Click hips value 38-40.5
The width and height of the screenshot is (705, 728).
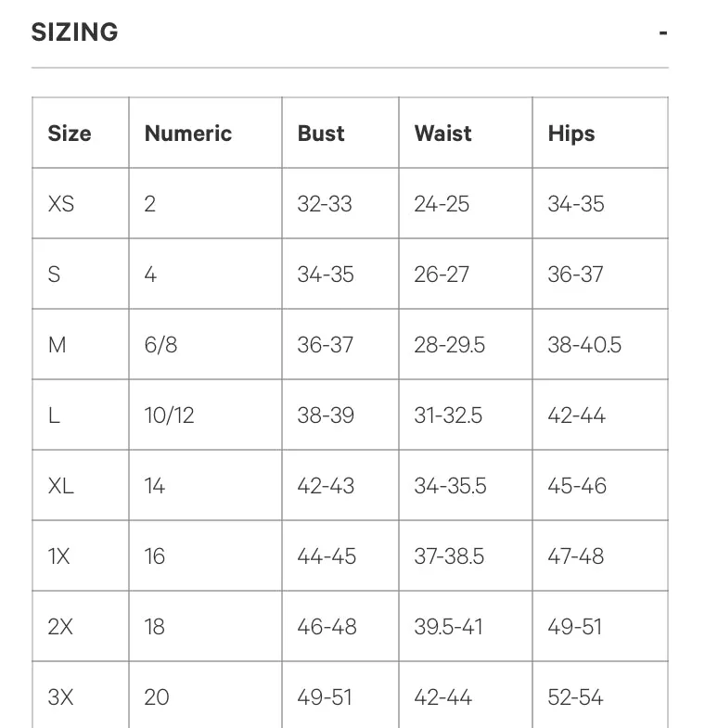pos(584,345)
